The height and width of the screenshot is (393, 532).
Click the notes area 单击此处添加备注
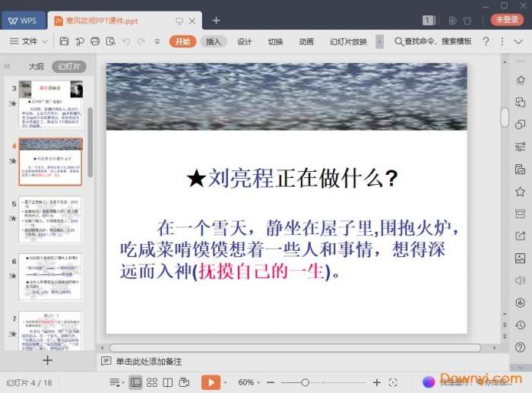click(x=149, y=362)
